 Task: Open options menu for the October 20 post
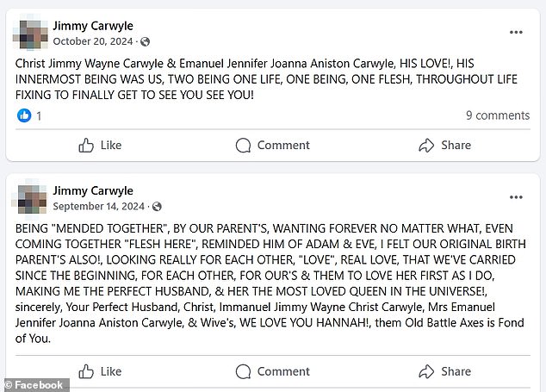[x=516, y=33]
